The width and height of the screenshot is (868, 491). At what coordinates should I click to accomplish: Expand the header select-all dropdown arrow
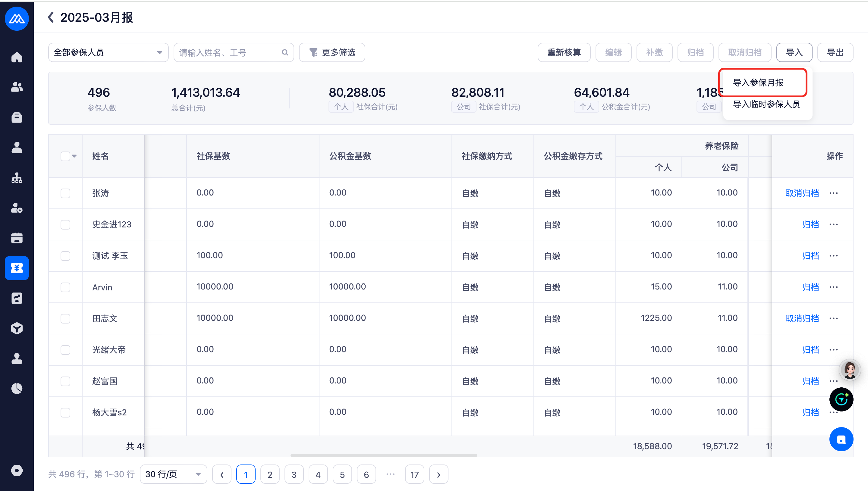click(74, 156)
